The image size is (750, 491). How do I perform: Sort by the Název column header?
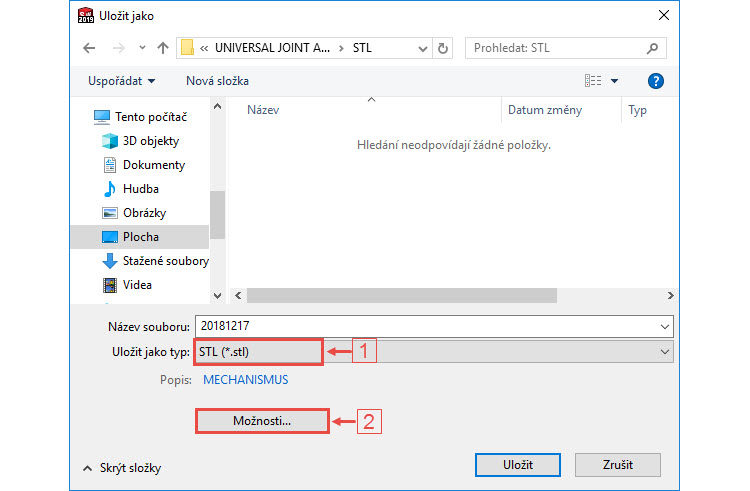tap(262, 111)
